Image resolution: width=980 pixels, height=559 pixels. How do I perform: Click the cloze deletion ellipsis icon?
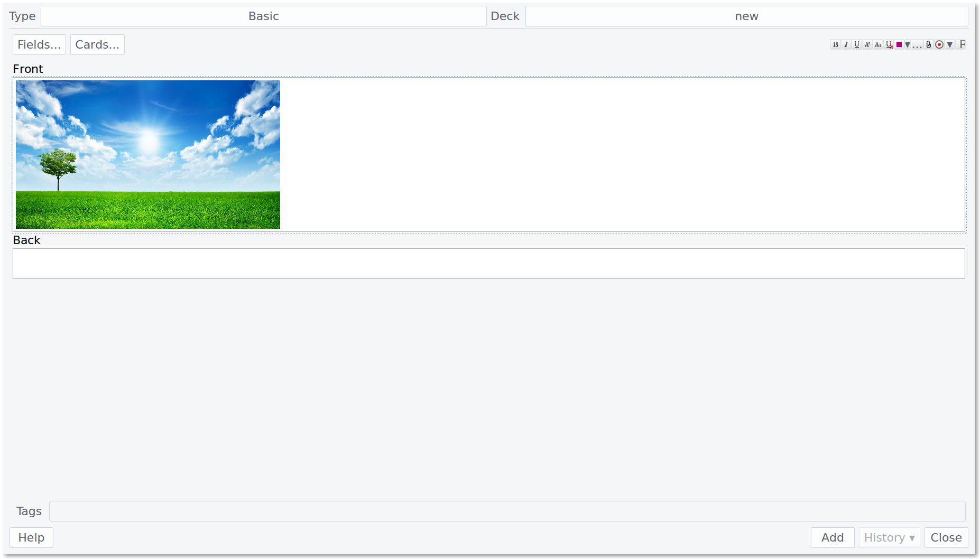tap(917, 45)
